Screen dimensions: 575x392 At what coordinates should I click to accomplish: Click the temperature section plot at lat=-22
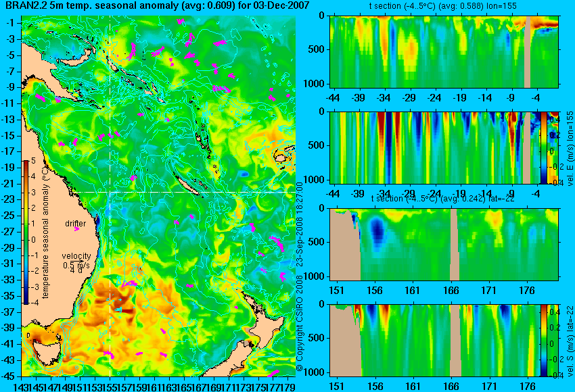[444, 245]
